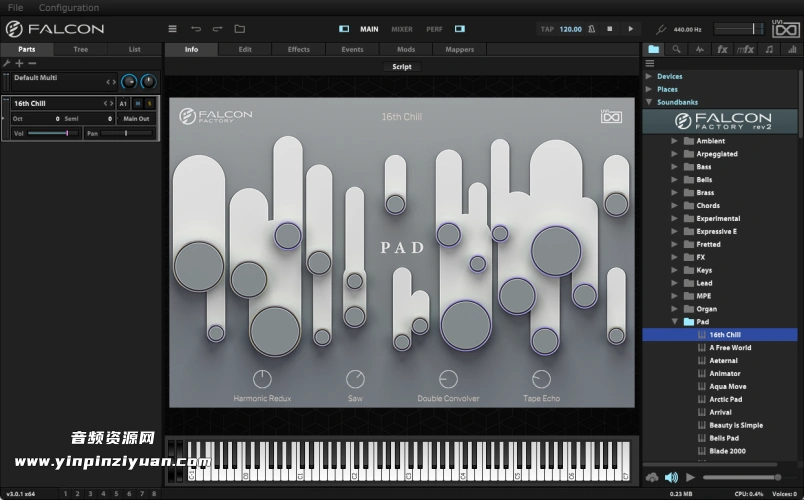Switch to the List tab
This screenshot has width=804, height=500.
click(134, 49)
